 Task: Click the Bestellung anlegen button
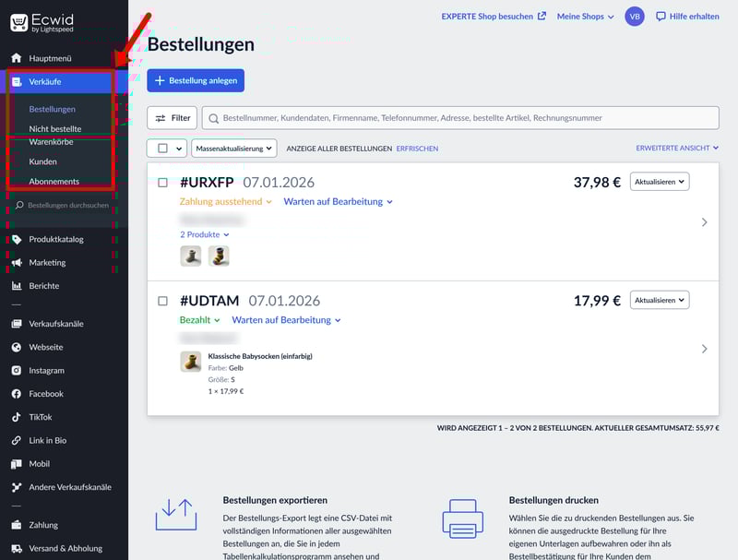(196, 80)
